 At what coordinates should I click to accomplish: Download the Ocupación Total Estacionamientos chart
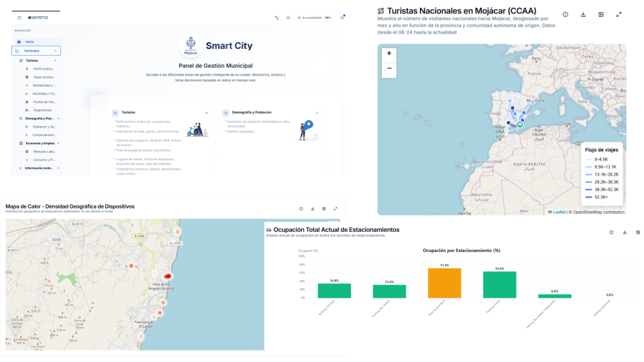pos(625,233)
